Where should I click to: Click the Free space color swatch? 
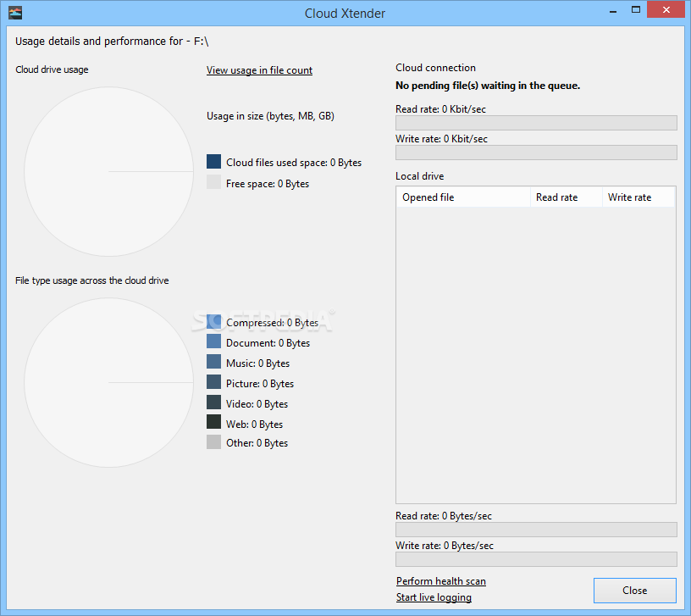click(x=213, y=182)
